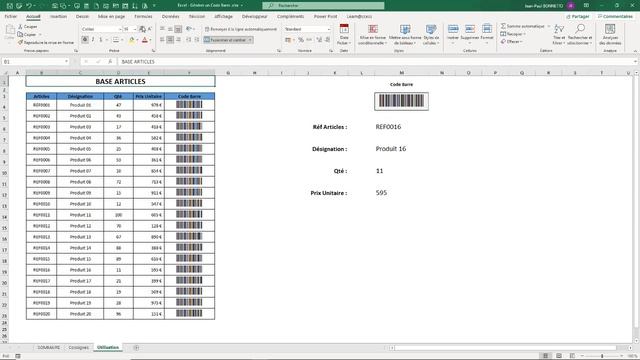Toggle Renvoyer à la ligne automatiquement

point(240,29)
